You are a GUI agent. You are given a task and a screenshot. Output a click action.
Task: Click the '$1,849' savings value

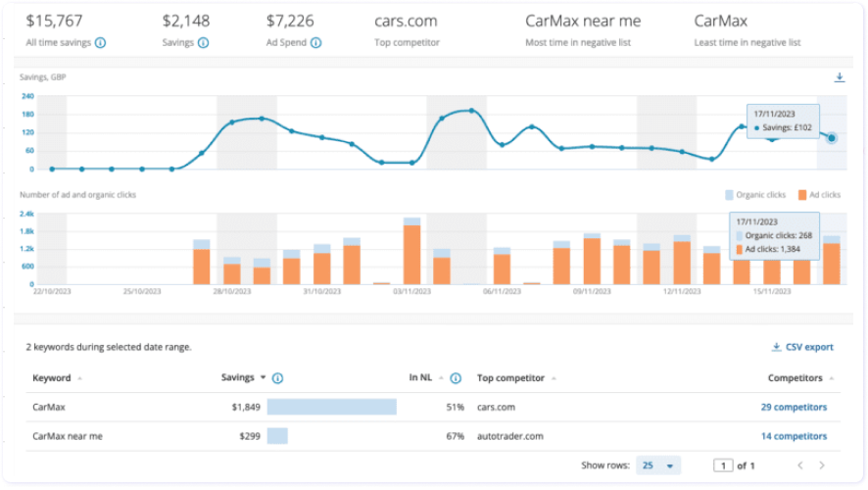[246, 407]
